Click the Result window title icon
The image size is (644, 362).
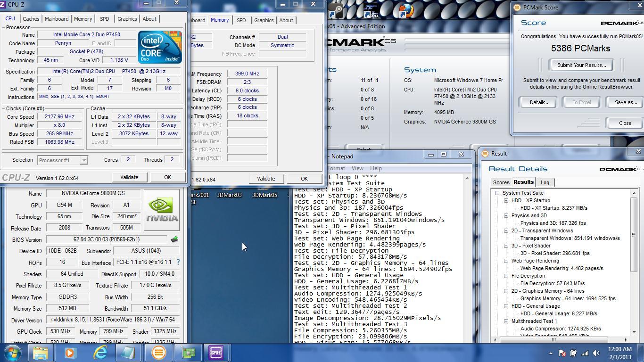485,153
